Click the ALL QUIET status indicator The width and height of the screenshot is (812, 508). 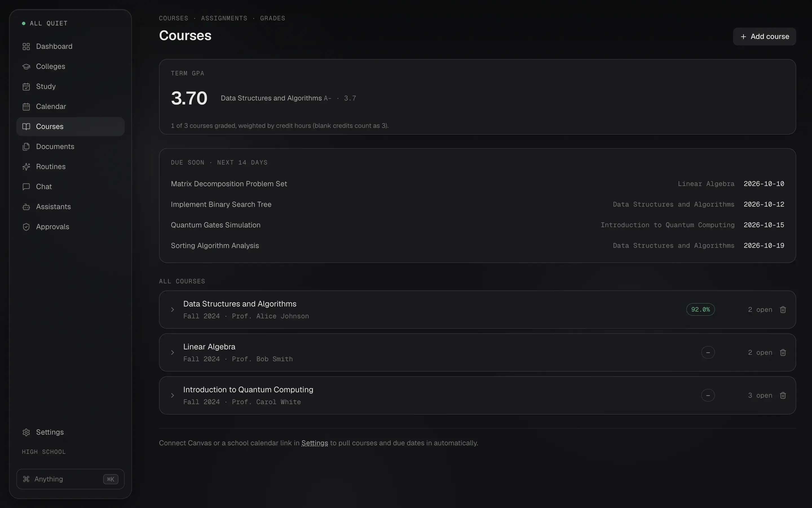45,23
